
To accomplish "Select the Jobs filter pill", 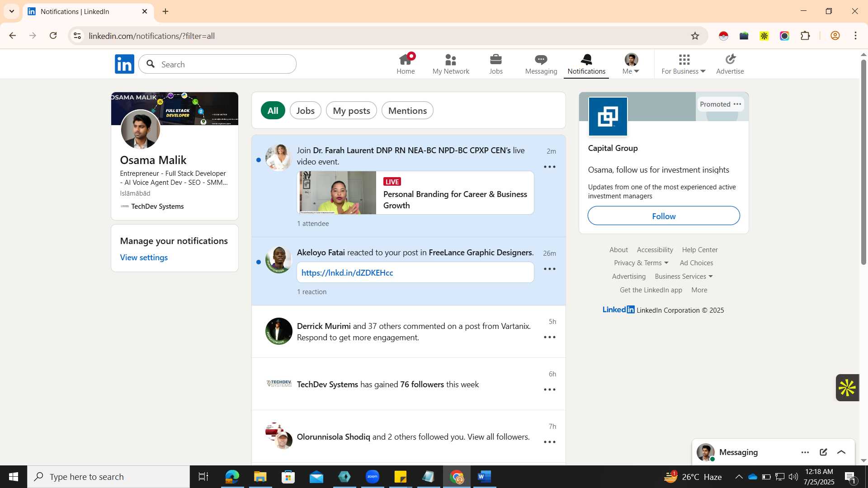I will [306, 111].
